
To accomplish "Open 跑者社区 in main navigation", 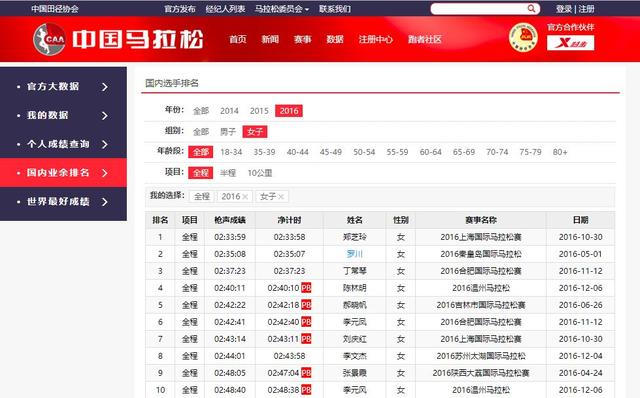I will (424, 39).
